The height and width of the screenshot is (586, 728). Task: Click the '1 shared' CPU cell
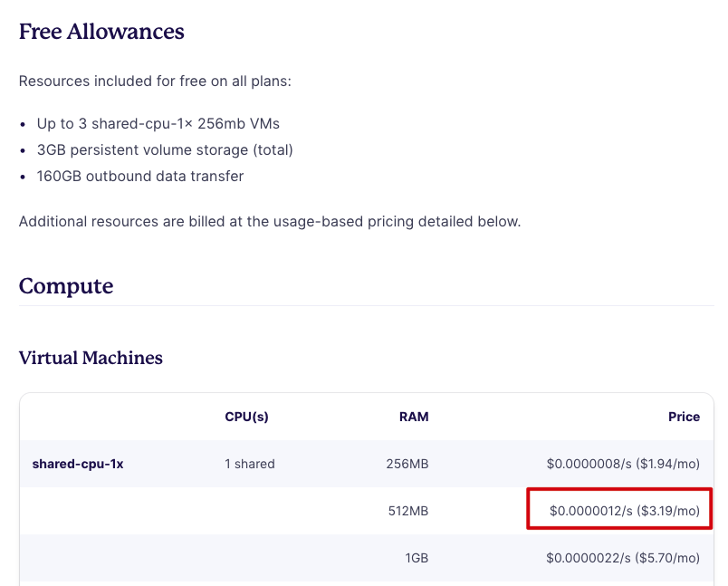click(x=250, y=464)
